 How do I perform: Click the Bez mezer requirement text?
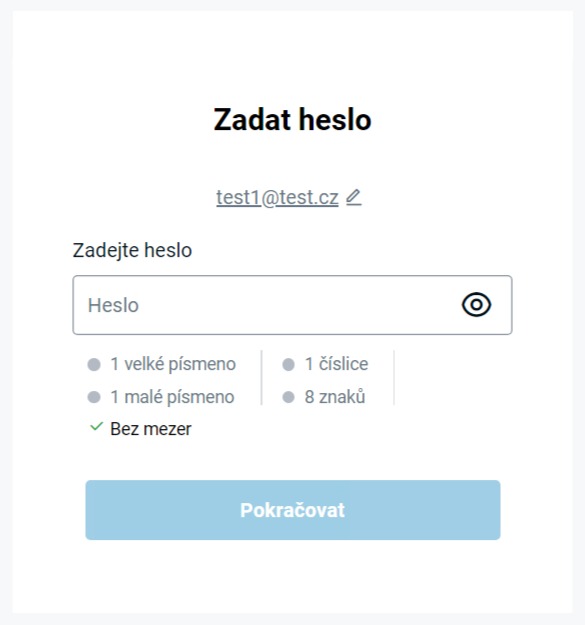click(151, 429)
